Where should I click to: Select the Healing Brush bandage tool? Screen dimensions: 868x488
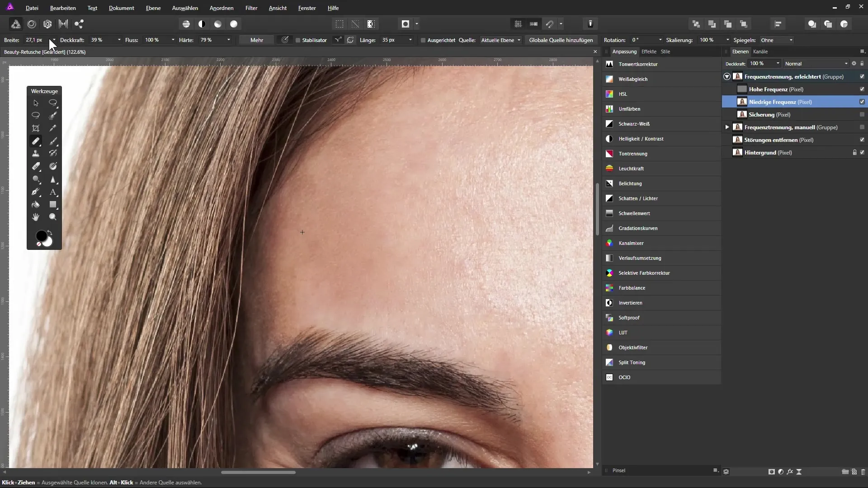[36, 141]
